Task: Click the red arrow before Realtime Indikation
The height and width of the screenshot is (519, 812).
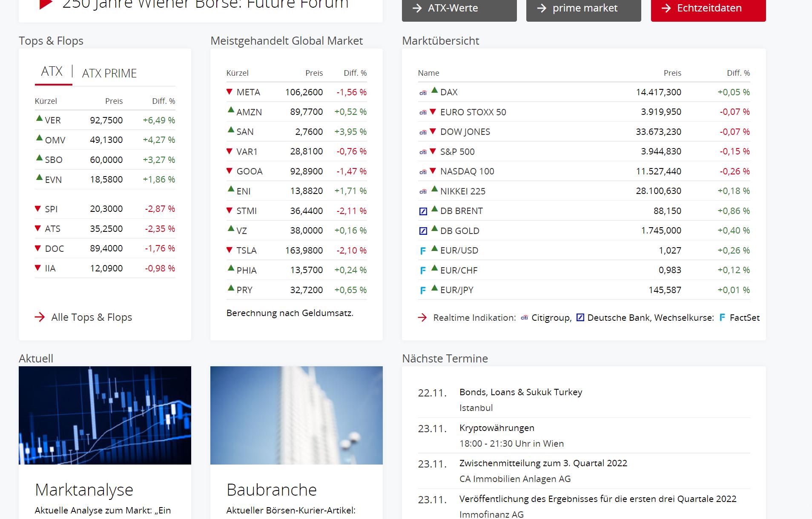Action: point(422,318)
